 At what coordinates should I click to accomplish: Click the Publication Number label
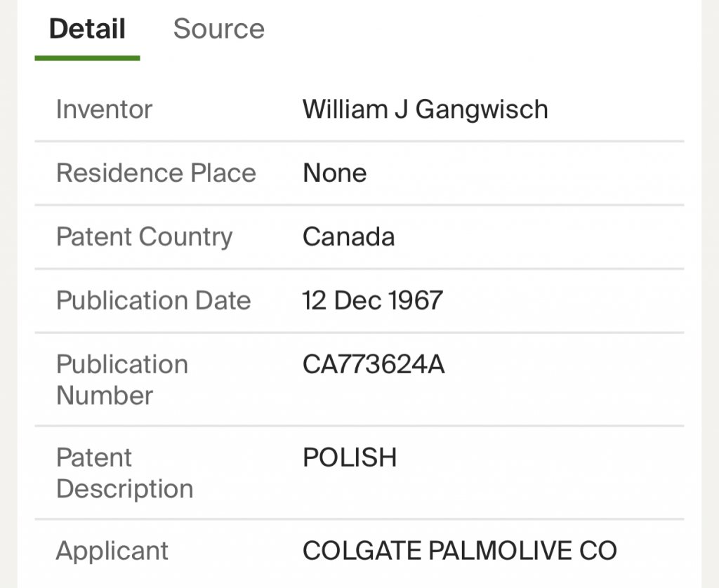point(122,380)
